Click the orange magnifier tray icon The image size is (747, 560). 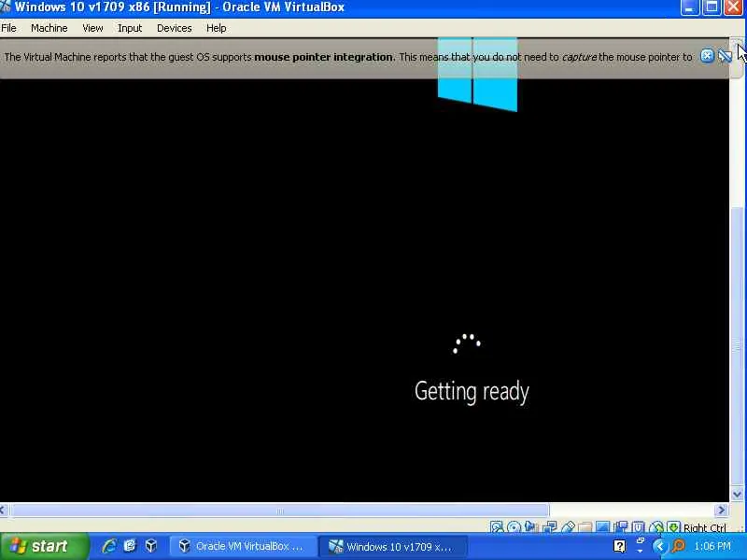click(x=679, y=546)
